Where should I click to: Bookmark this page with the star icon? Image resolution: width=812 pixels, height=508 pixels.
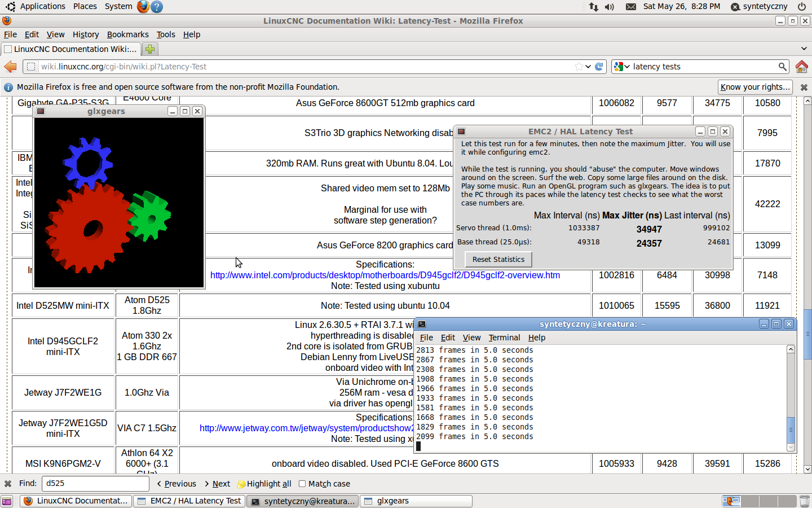pyautogui.click(x=579, y=67)
